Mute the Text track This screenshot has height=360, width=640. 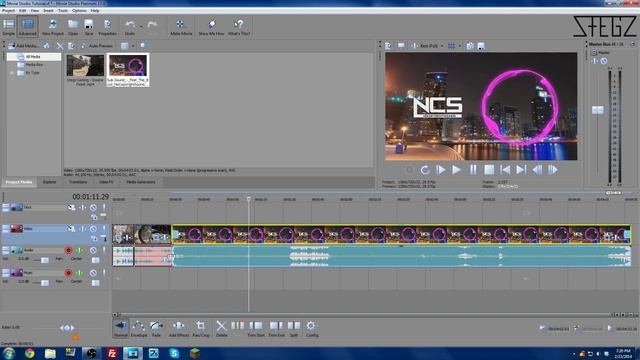[93, 207]
